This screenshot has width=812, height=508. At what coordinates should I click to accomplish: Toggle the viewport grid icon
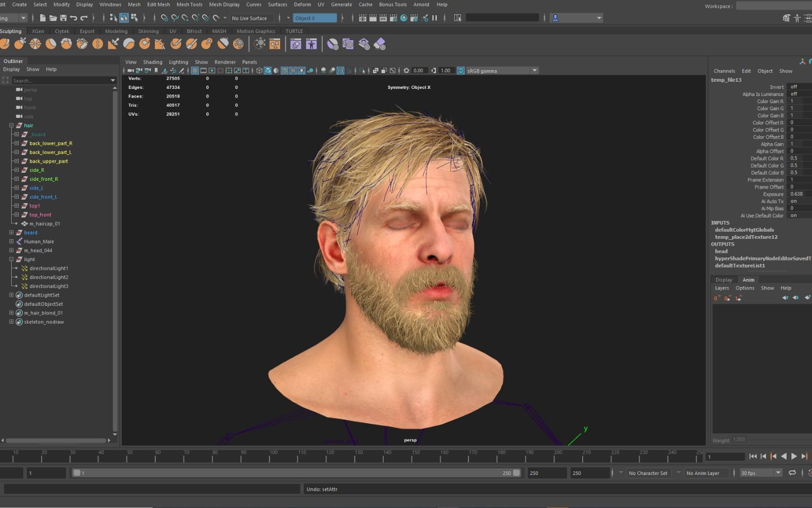(x=195, y=71)
